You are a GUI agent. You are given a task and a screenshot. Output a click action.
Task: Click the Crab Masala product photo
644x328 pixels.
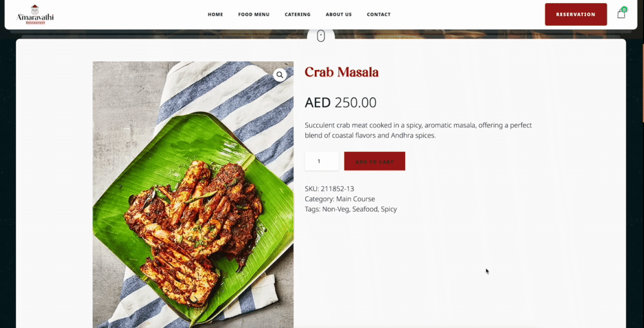click(193, 195)
